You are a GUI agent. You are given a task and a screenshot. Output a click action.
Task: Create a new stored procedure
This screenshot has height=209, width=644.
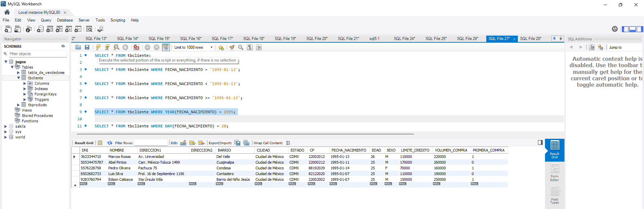click(x=68, y=29)
